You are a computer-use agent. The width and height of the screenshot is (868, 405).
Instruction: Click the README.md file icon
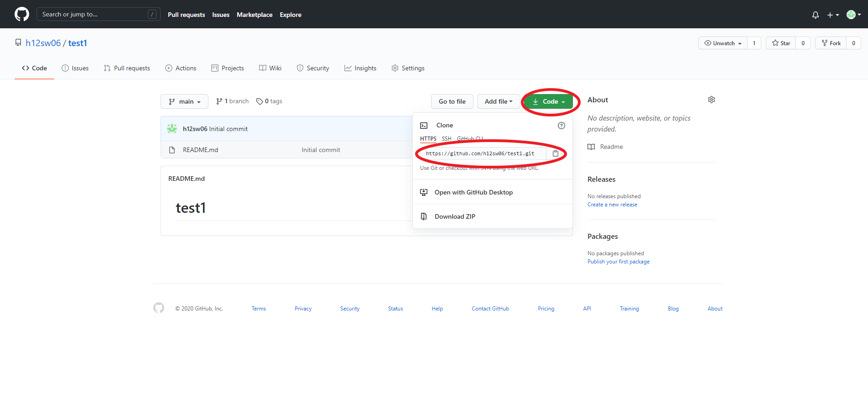pyautogui.click(x=172, y=150)
